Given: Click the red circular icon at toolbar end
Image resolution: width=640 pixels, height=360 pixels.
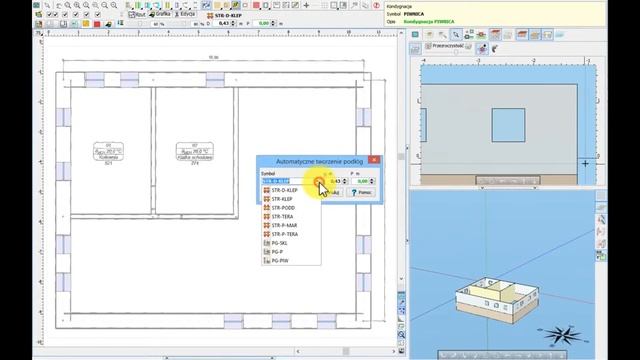Looking at the screenshot, I should (x=376, y=5).
